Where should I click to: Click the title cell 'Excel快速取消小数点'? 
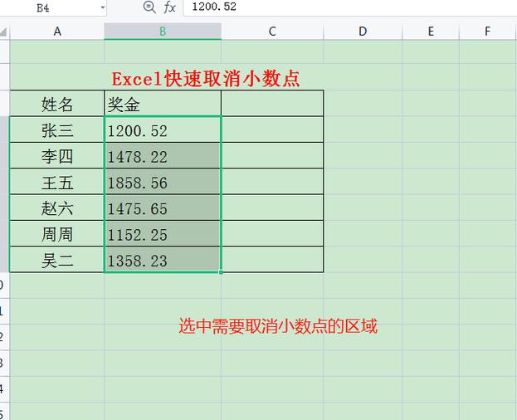[206, 79]
